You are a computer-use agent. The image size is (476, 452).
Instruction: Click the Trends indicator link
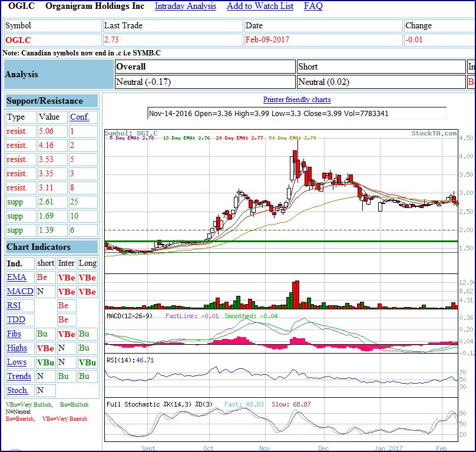[18, 377]
